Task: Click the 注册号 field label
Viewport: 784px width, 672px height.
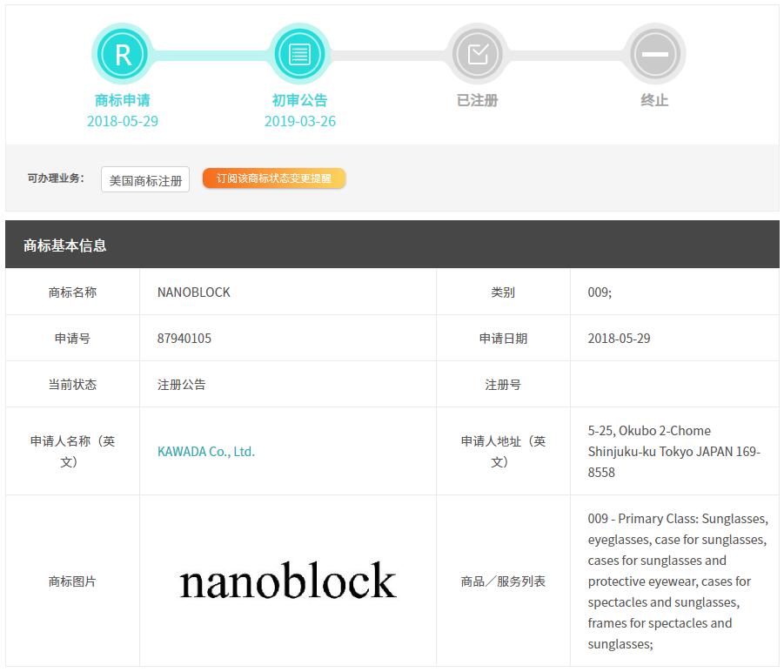Action: click(x=503, y=385)
